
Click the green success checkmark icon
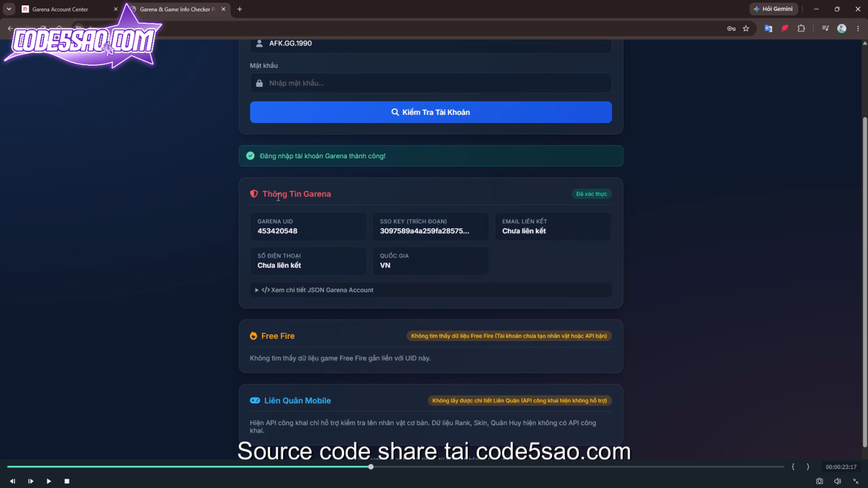pyautogui.click(x=250, y=156)
